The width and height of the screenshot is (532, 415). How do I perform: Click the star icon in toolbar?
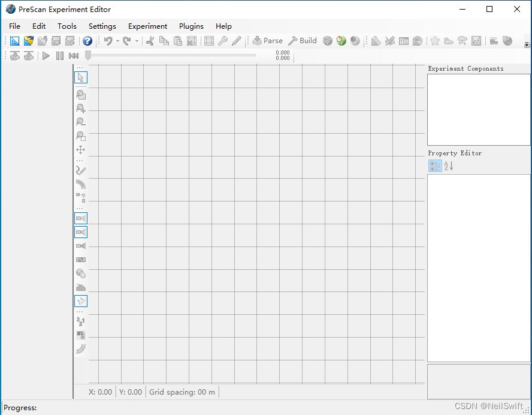[x=434, y=41]
